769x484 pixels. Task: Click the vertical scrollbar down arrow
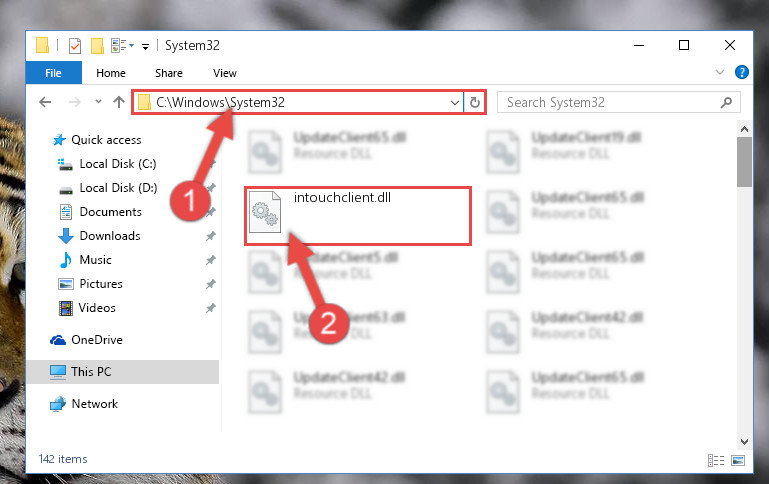coord(744,441)
